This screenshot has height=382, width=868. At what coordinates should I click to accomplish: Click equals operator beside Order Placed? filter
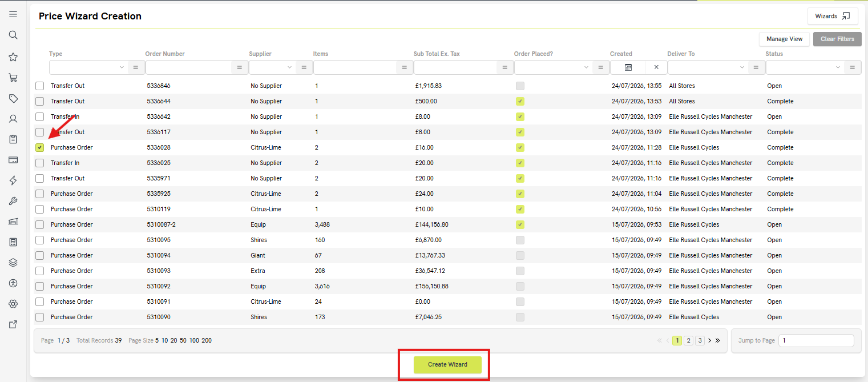(x=600, y=67)
